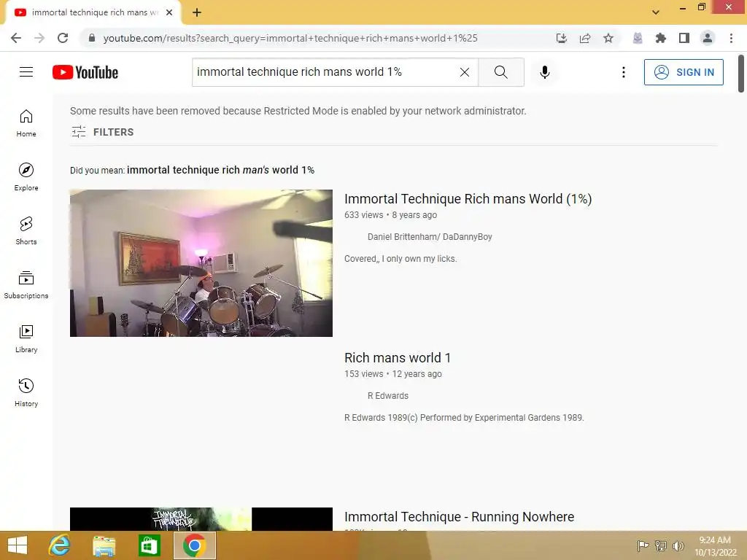Expand the search FILTERS options
Image resolution: width=747 pixels, height=560 pixels.
pos(102,132)
